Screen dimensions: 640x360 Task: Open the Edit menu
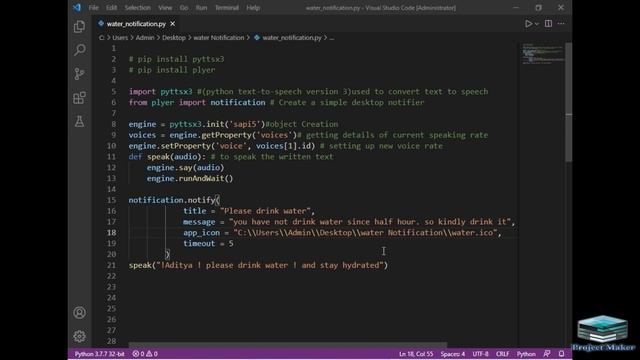point(111,7)
